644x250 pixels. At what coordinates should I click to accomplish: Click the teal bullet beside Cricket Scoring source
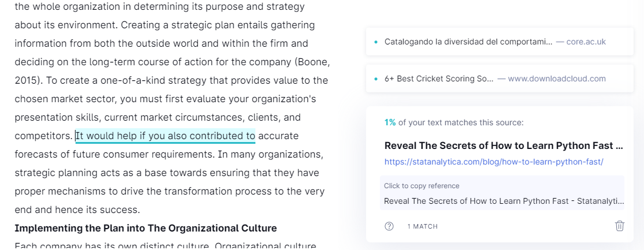[376, 79]
